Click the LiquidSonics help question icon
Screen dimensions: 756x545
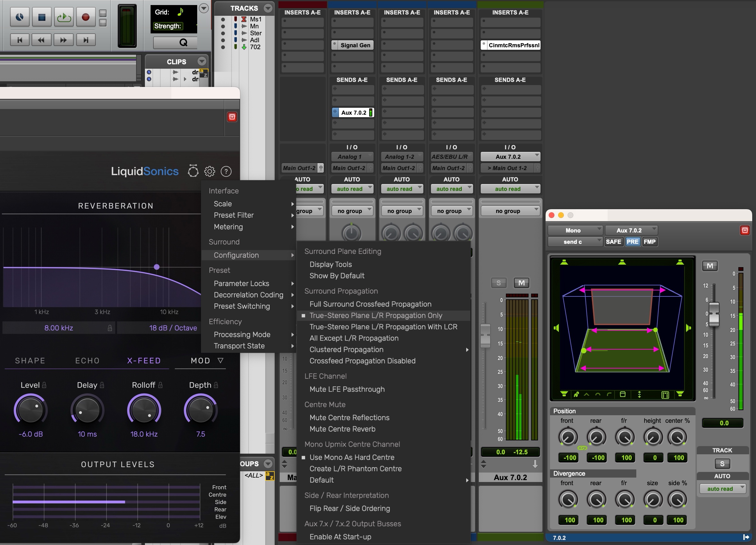pos(226,171)
